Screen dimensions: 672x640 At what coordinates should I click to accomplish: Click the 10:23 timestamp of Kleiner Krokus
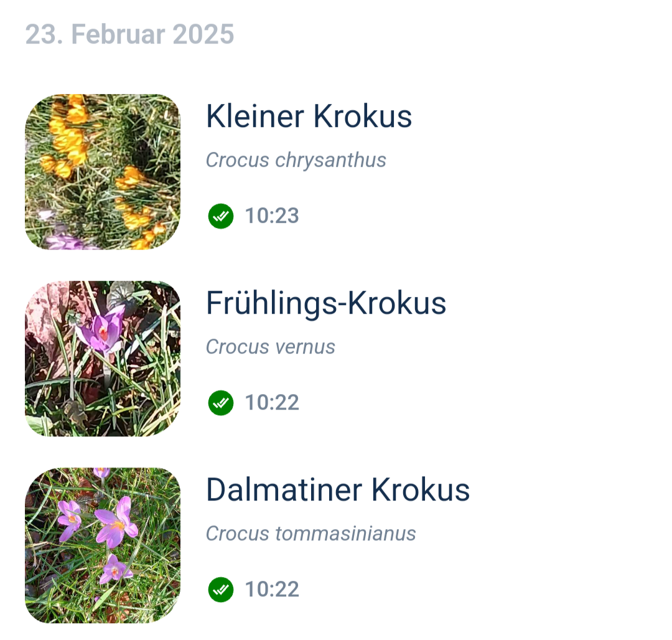point(272,216)
